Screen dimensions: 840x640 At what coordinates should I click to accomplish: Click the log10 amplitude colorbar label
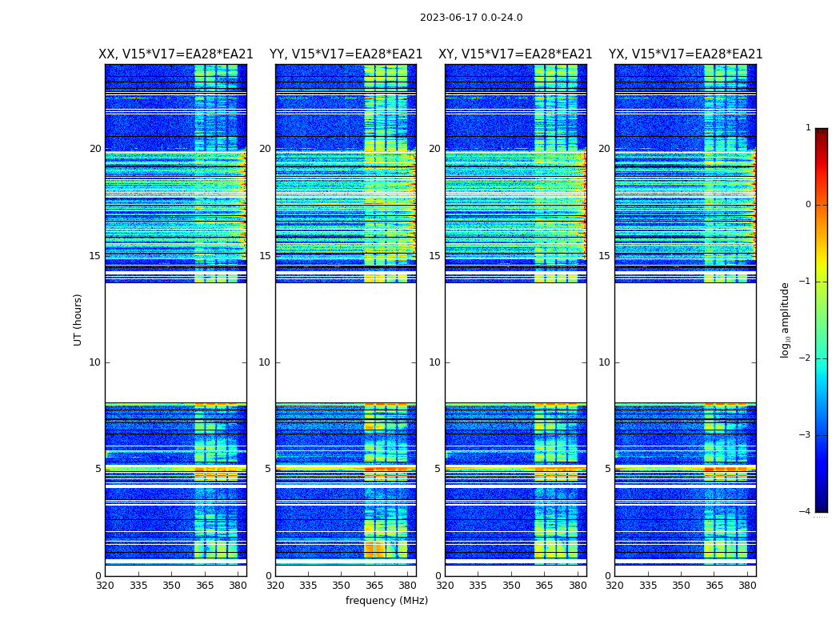[x=786, y=319]
